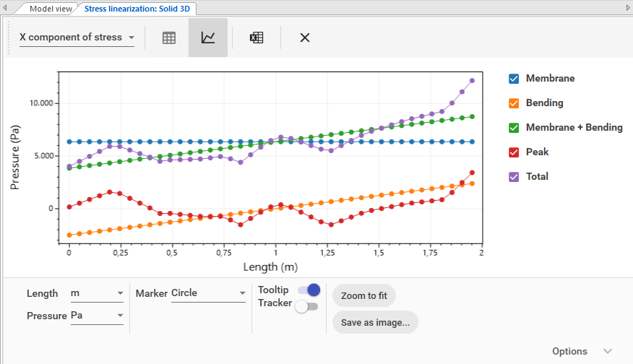Switch to the table view icon
The width and height of the screenshot is (633, 364).
pos(169,38)
